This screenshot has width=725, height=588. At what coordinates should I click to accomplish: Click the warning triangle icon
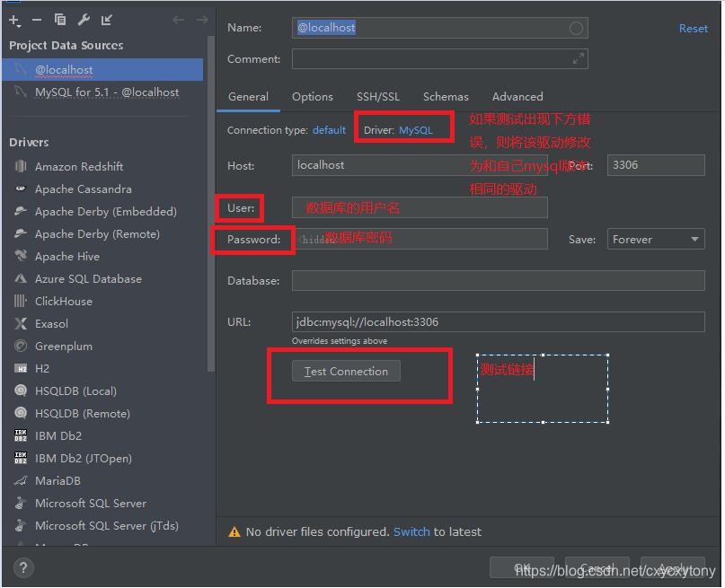(234, 532)
